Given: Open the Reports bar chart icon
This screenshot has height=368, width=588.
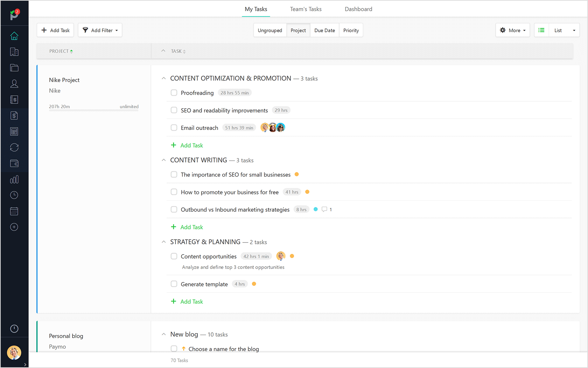Looking at the screenshot, I should (14, 179).
